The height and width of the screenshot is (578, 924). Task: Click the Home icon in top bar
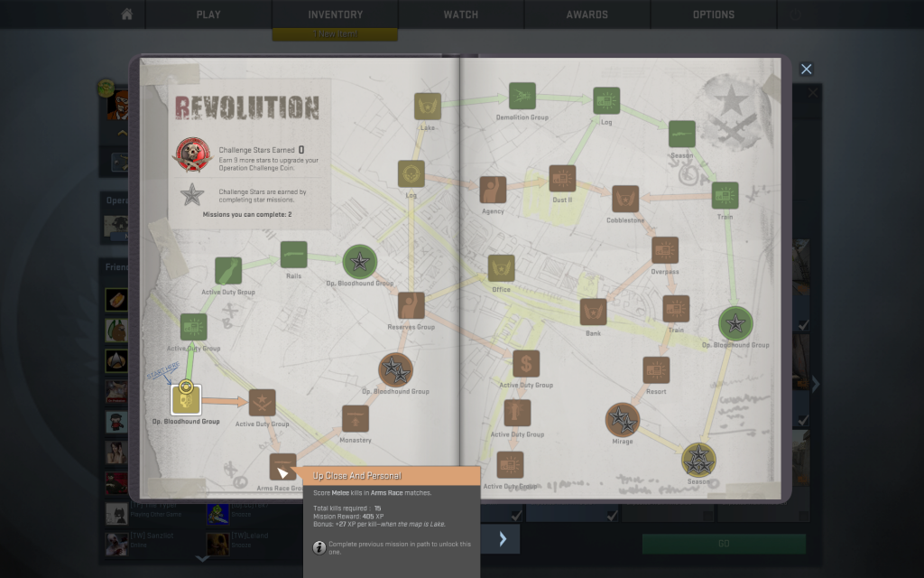coord(127,14)
